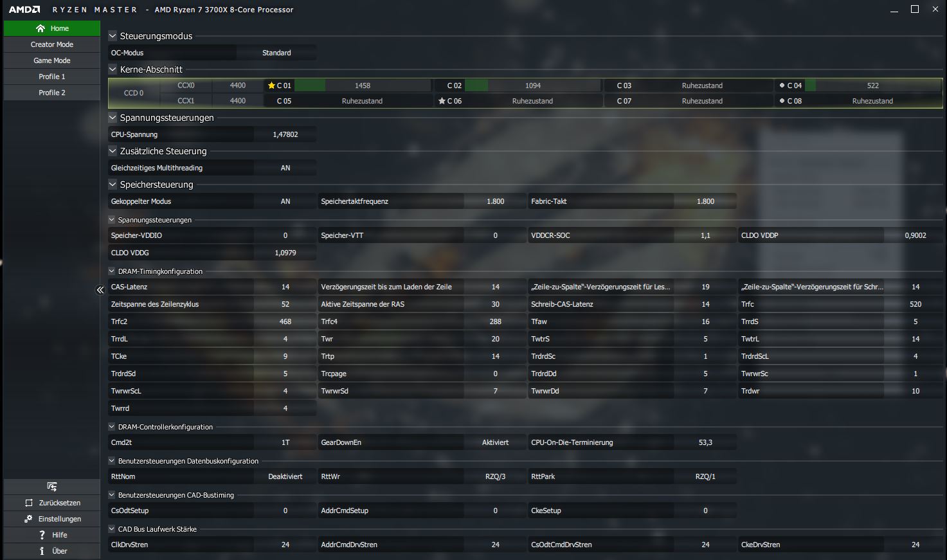Viewport: 947px width, 560px height.
Task: Click the RttNom Deaktiviert value
Action: tap(285, 476)
